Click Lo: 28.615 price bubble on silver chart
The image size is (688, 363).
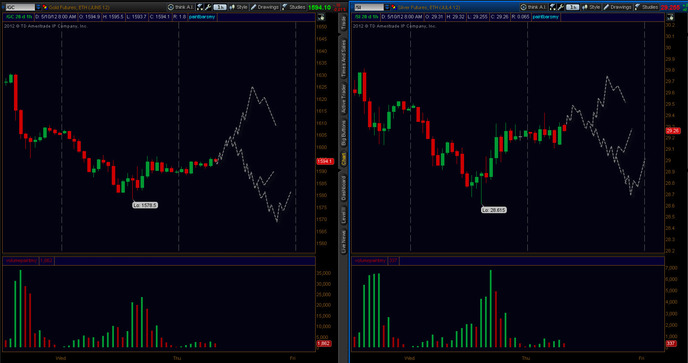(494, 210)
